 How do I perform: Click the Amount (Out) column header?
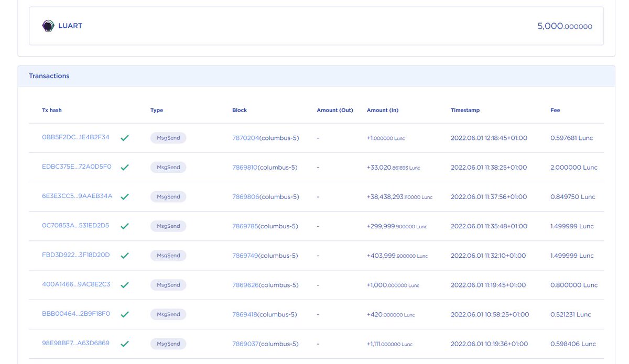[335, 110]
